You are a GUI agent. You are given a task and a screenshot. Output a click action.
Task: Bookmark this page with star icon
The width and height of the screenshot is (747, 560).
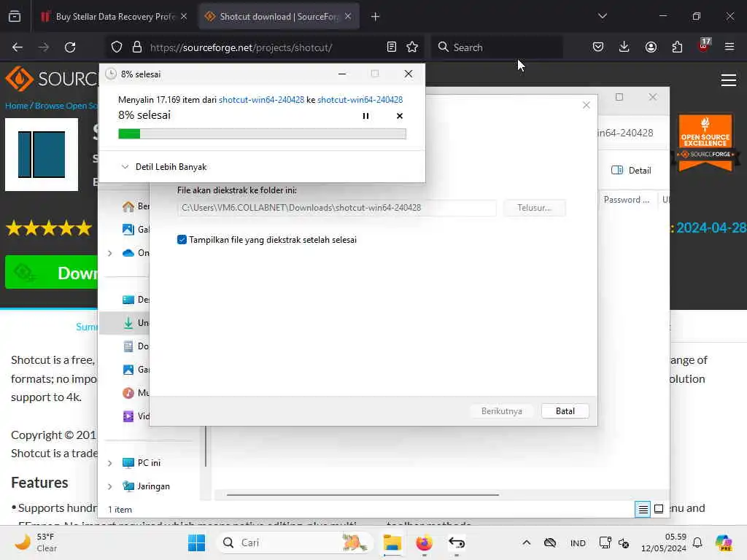point(412,47)
